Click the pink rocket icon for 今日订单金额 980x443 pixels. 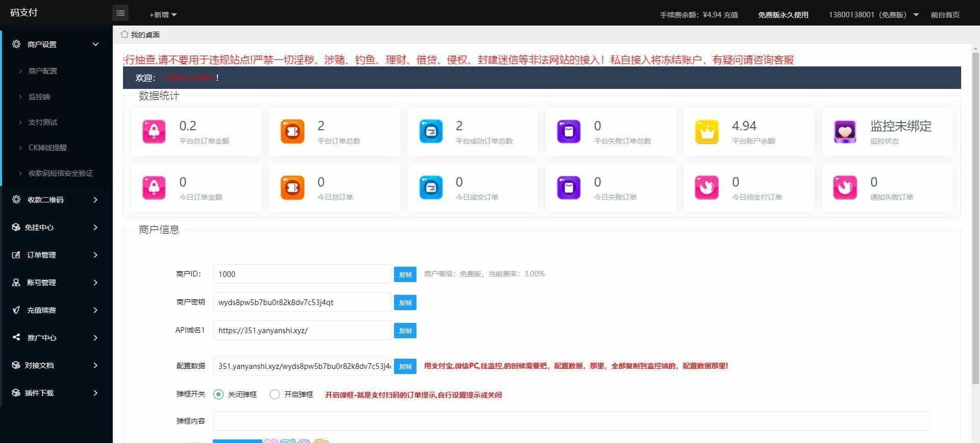pos(154,188)
